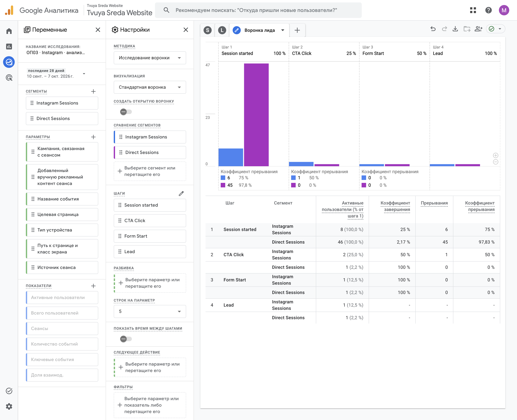This screenshot has width=517, height=420.
Task: Toggle show time between steps switch
Action: point(126,339)
